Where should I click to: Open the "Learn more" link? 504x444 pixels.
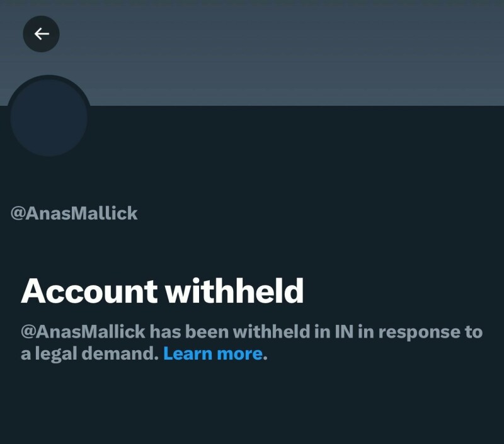tap(212, 353)
